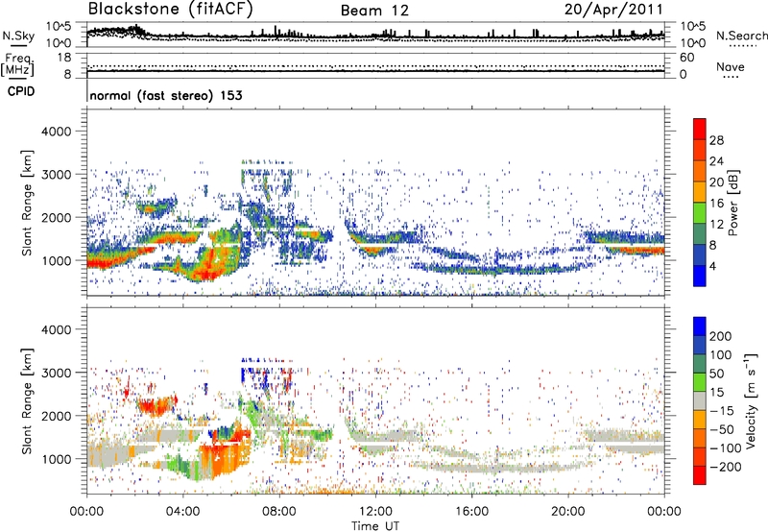Click the '50' tick on velocity colorbar
Image resolution: width=768 pixels, height=532 pixels.
click(716, 374)
